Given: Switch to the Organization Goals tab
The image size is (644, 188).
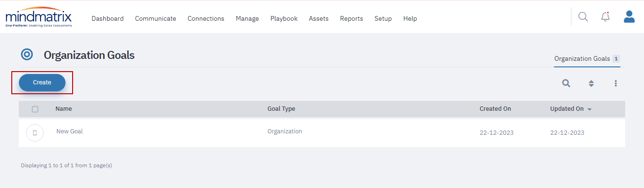Looking at the screenshot, I should (587, 59).
